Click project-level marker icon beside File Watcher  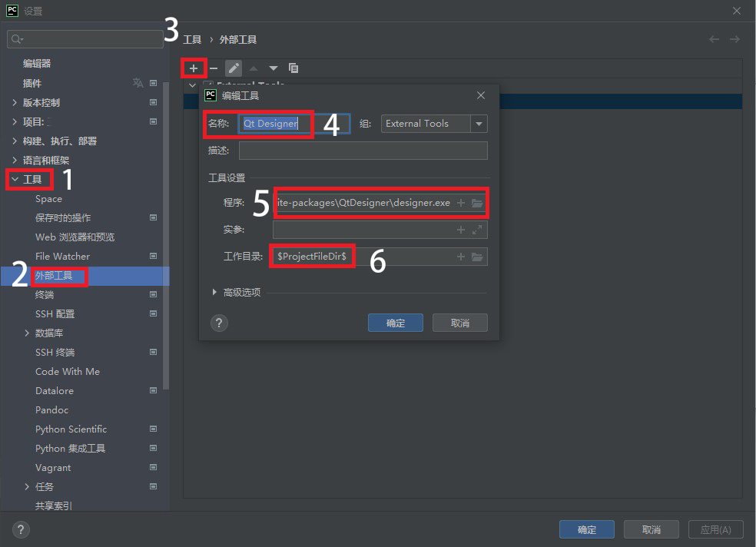tap(154, 257)
